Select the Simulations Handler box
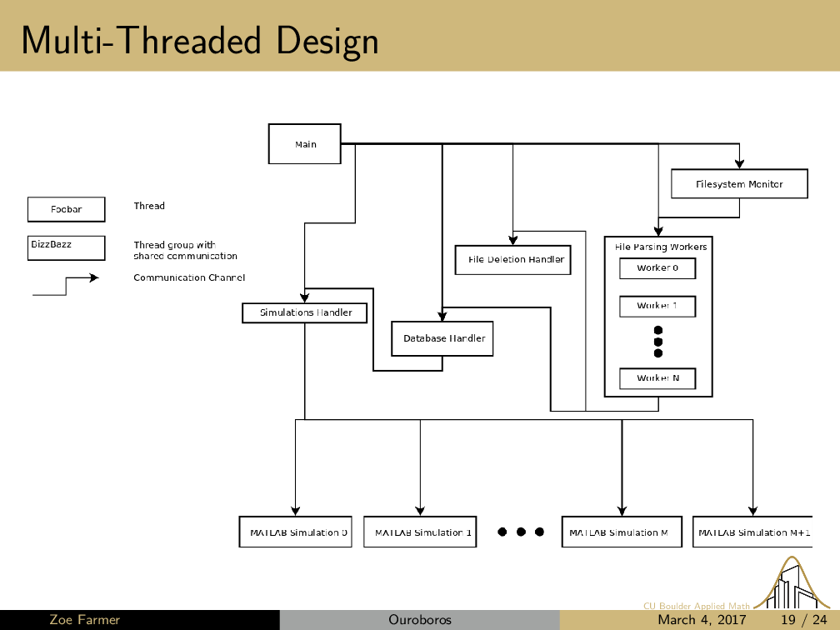 (305, 312)
